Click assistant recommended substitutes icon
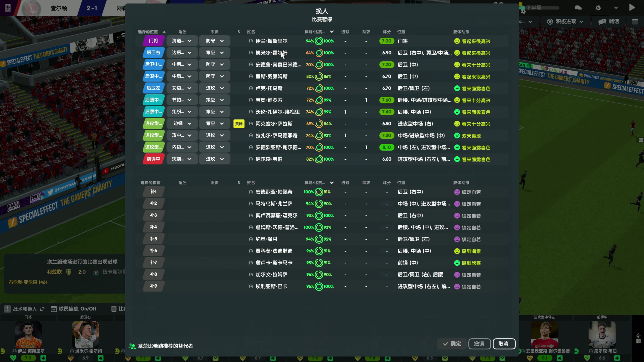644x362 pixels. coord(132,346)
